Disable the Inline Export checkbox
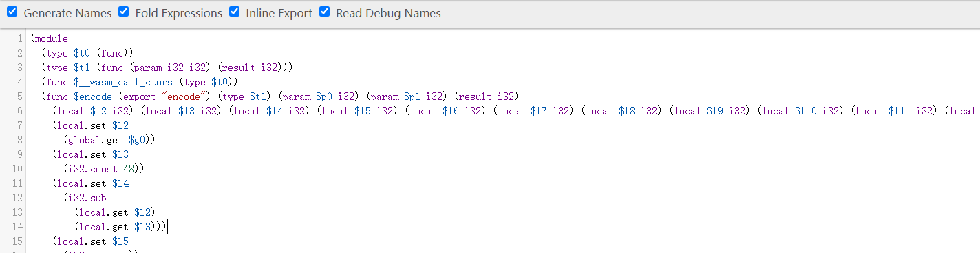 pos(234,12)
